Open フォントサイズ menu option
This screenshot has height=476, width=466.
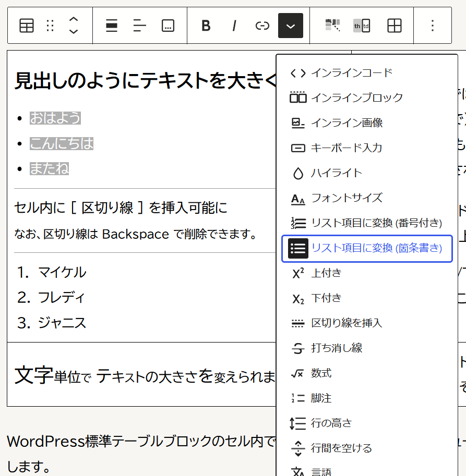(x=367, y=198)
